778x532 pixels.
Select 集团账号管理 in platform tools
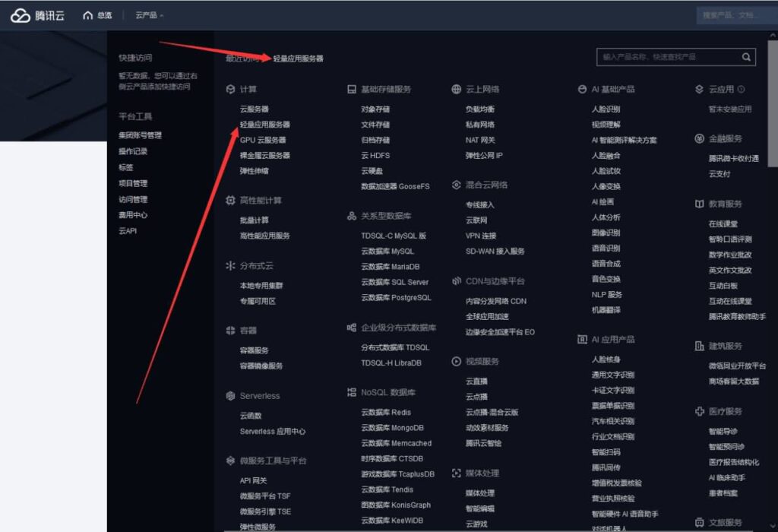click(x=140, y=135)
